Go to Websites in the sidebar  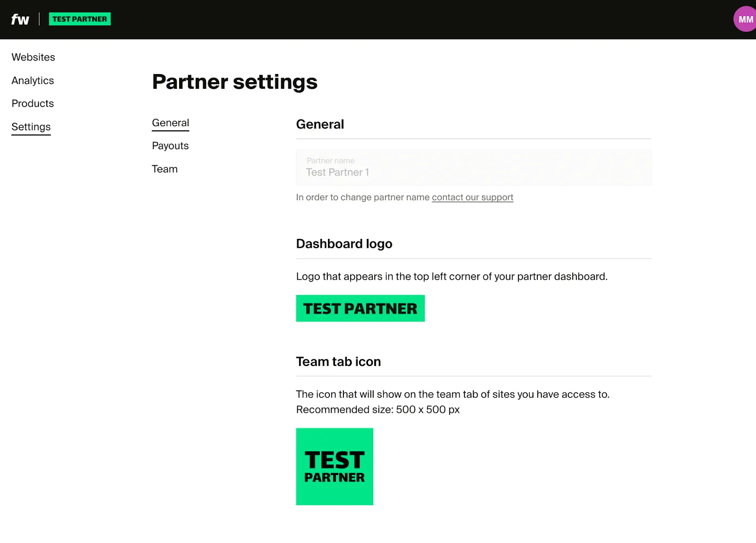(33, 57)
